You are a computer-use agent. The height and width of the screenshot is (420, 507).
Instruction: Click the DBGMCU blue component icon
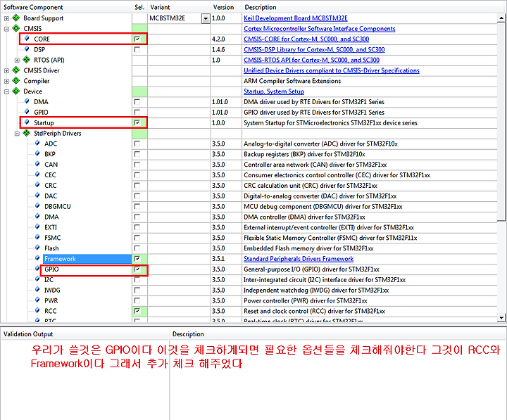point(37,206)
